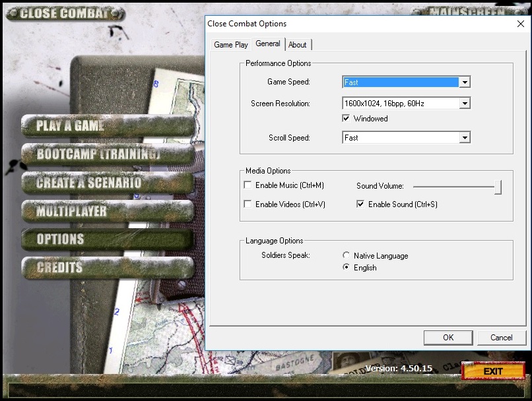The height and width of the screenshot is (401, 532).
Task: Toggle the Enable Videos checkbox
Action: [248, 204]
